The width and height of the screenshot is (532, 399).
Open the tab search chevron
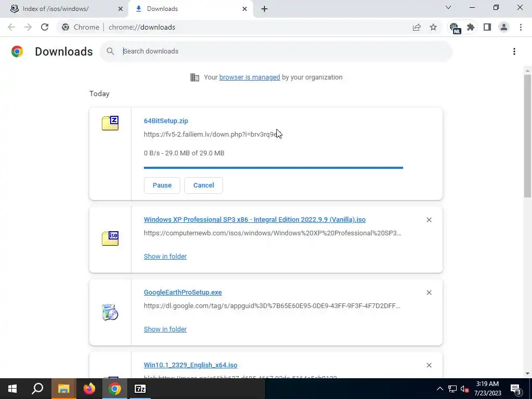448,7
